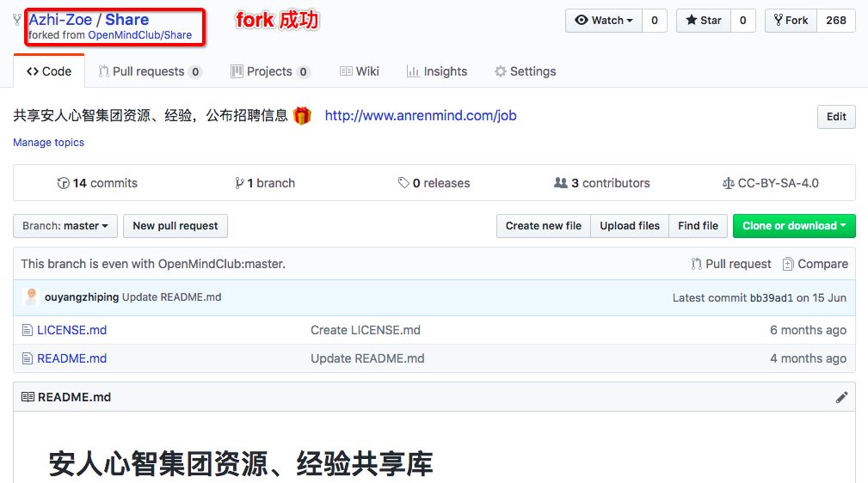The image size is (868, 483).
Task: Select the Code tab
Action: [49, 71]
